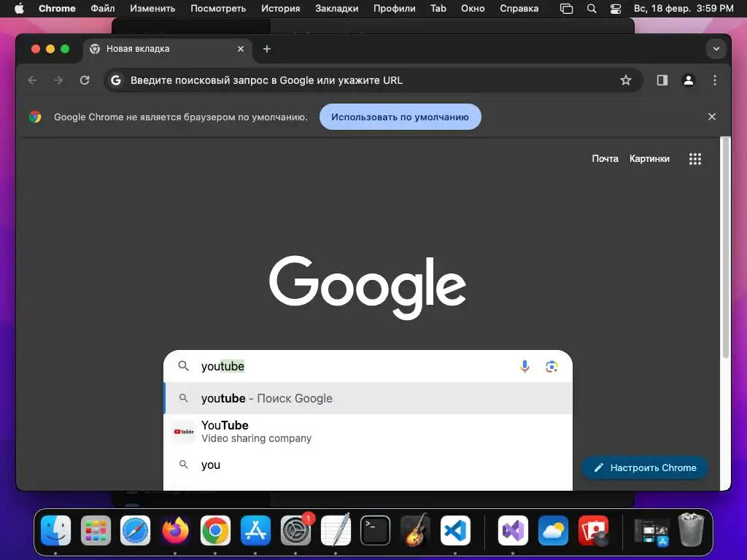Select the youtube - Поиск Google suggestion
This screenshot has height=560, width=747.
[368, 398]
